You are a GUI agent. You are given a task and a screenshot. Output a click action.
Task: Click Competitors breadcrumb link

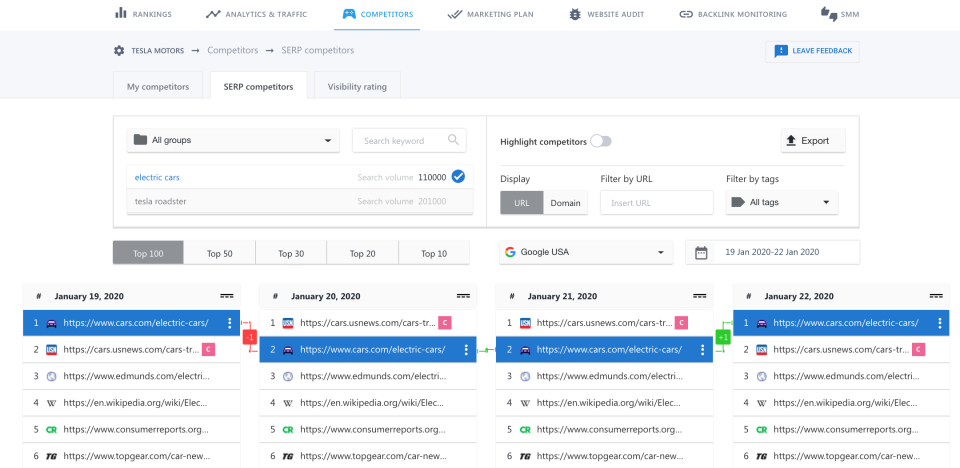tap(233, 50)
